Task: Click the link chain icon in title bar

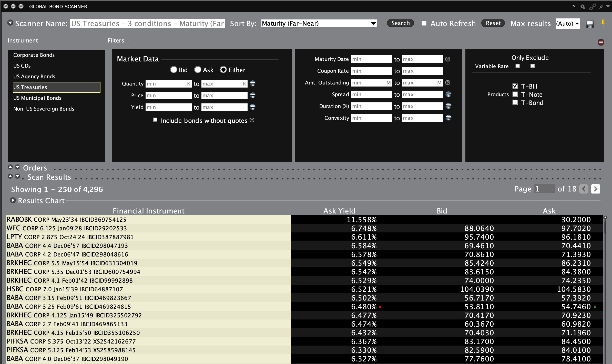Action: pos(593,7)
